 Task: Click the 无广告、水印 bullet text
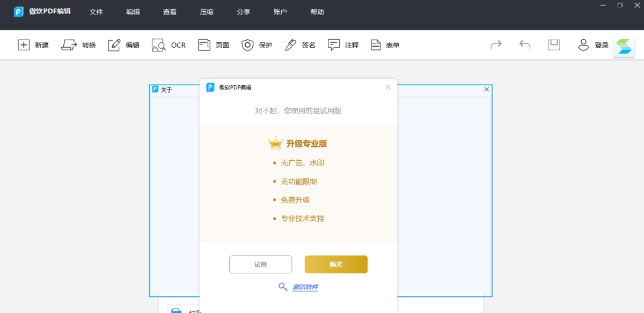coord(303,162)
